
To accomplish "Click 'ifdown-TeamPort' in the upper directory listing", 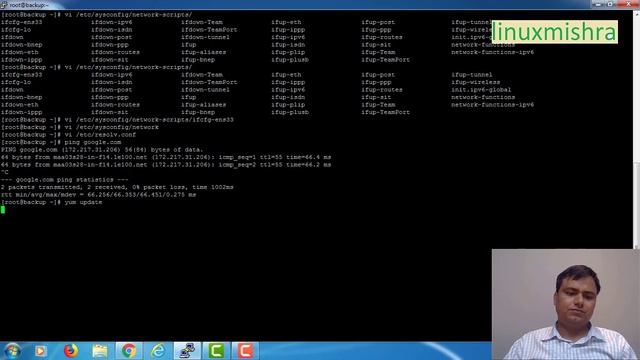I will pyautogui.click(x=209, y=30).
